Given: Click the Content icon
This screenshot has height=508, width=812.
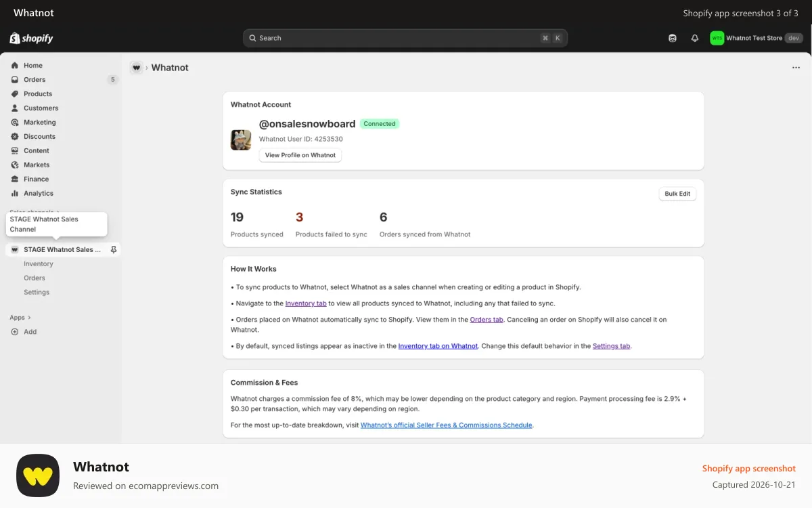Looking at the screenshot, I should coord(15,151).
